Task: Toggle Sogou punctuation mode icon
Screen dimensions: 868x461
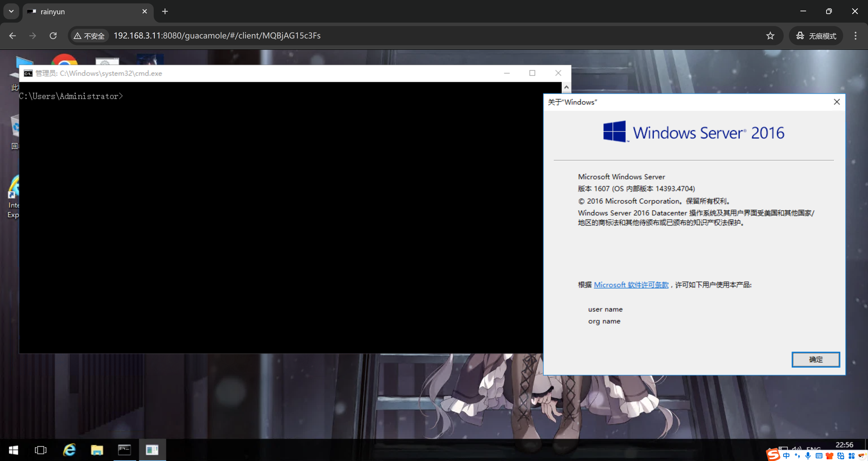Action: click(x=797, y=456)
